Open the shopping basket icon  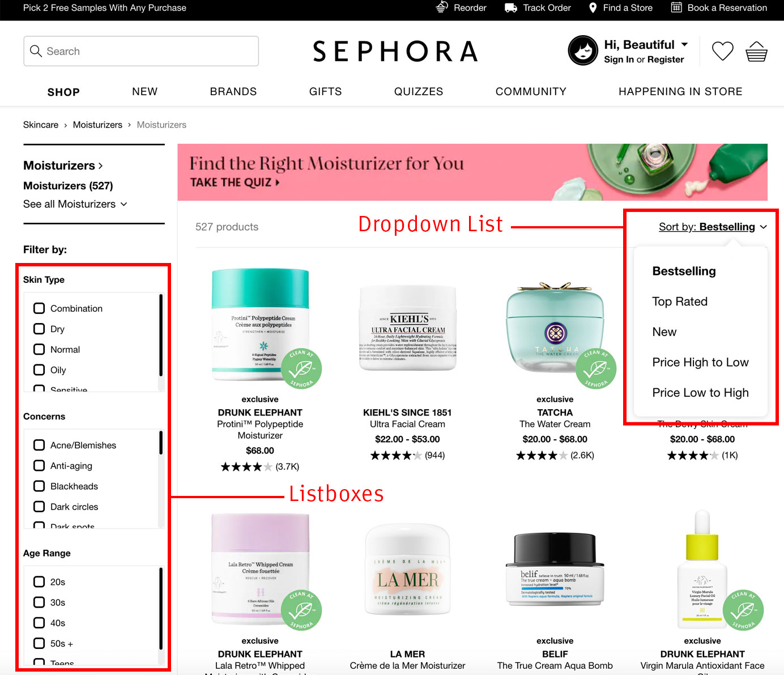(756, 52)
